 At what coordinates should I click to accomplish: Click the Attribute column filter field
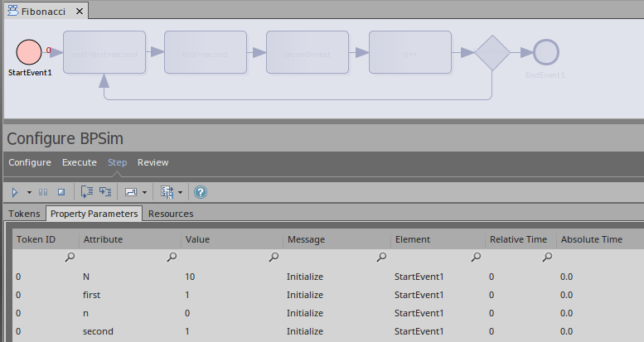[x=128, y=258]
